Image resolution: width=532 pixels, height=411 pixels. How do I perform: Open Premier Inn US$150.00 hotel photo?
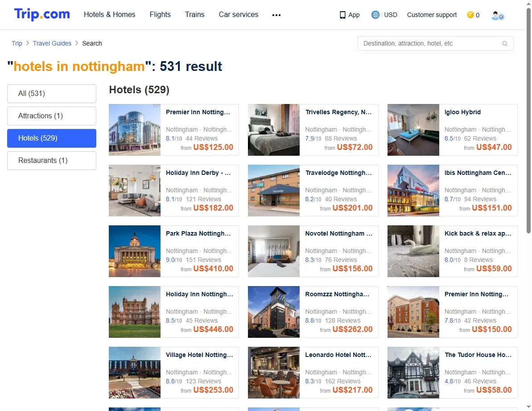pyautogui.click(x=413, y=312)
